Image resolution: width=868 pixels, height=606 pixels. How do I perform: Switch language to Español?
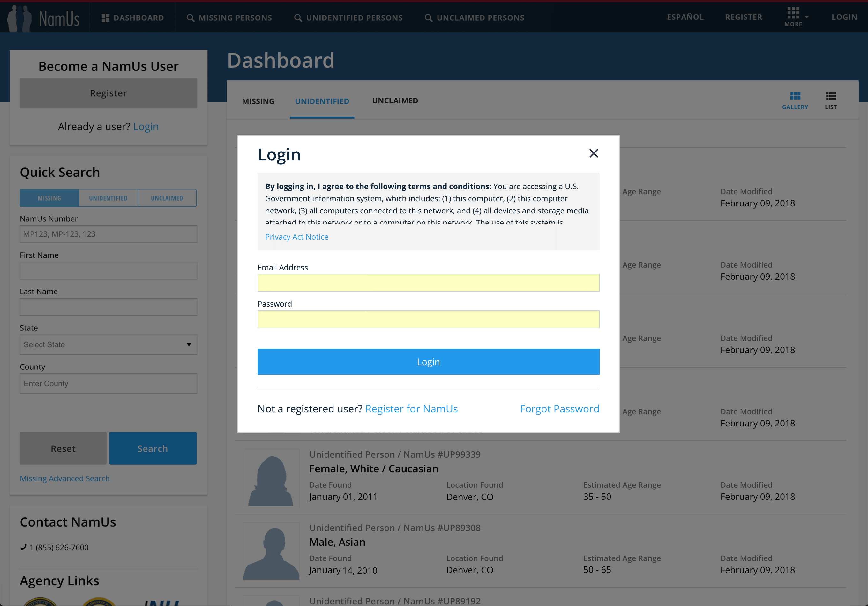pos(685,17)
